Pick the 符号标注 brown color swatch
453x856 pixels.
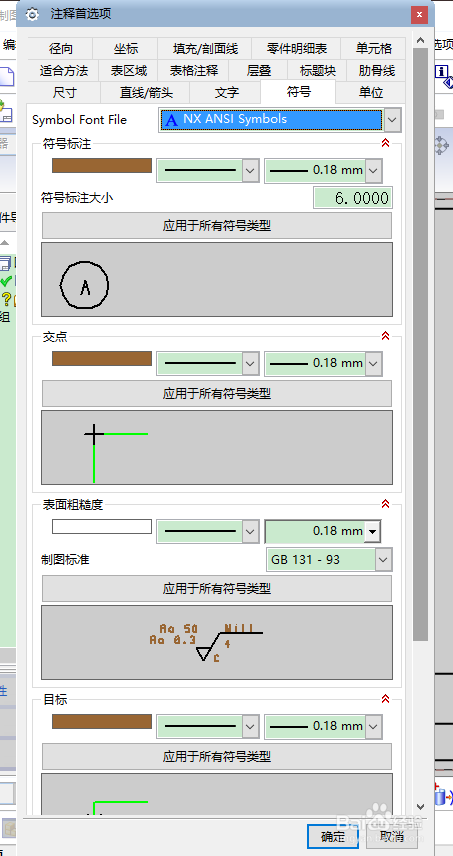(x=102, y=165)
